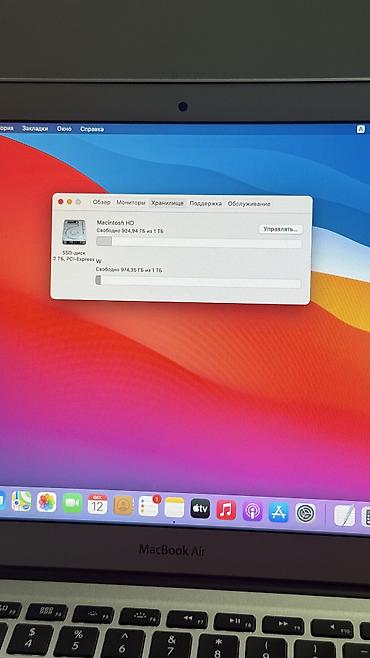370x658 pixels.
Task: Open Contacts from the Dock
Action: (123, 505)
